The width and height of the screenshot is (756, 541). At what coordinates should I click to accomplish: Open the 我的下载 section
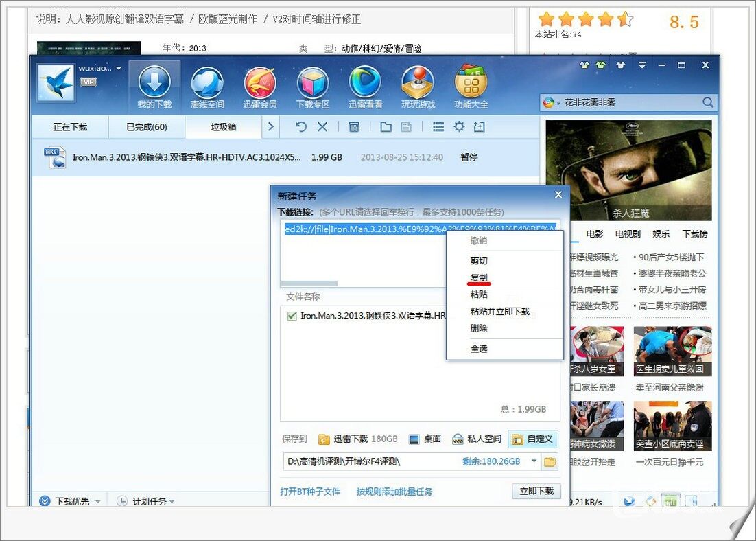[x=154, y=87]
